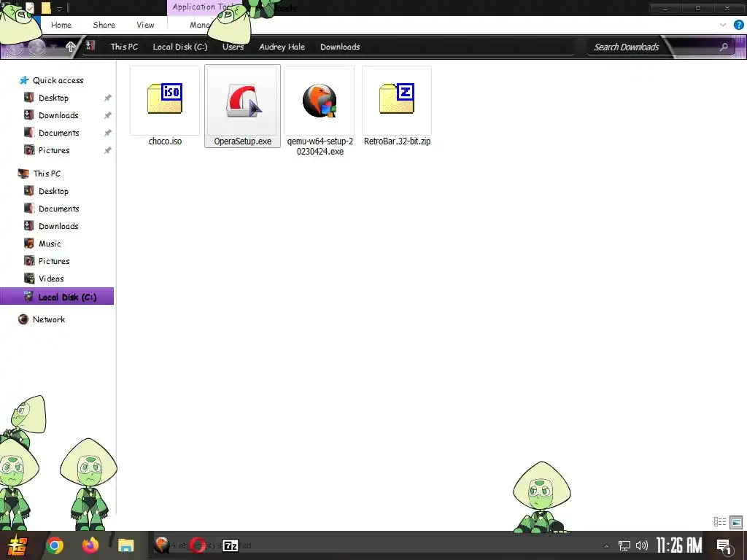Select the Application Tools contextual tab header
This screenshot has height=560, width=747.
(x=203, y=7)
